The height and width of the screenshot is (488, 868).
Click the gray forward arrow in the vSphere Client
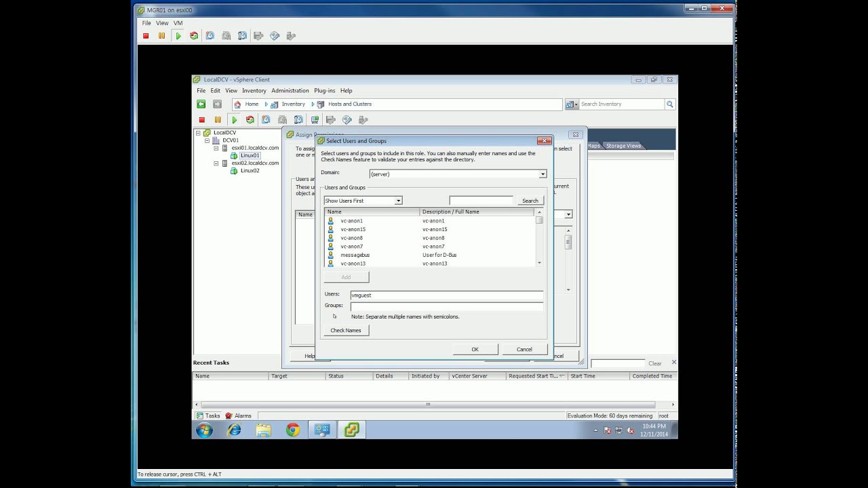point(217,104)
